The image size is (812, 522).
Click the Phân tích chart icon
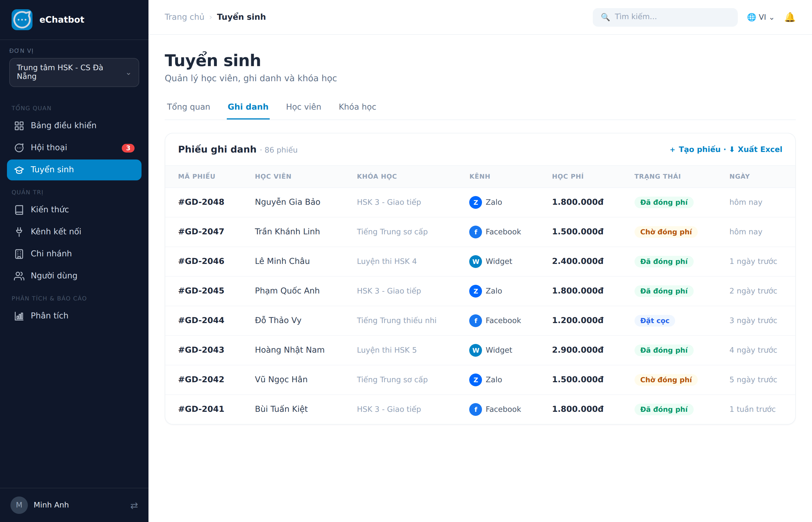(19, 316)
